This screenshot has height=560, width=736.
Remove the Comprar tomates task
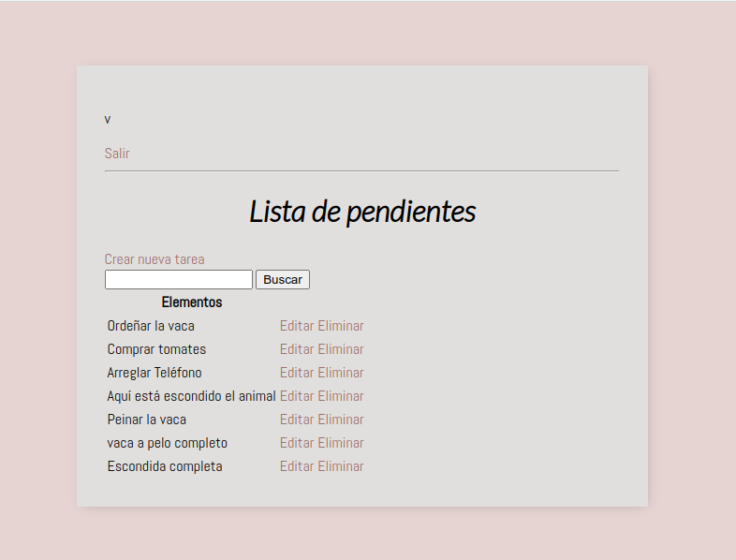pyautogui.click(x=341, y=349)
